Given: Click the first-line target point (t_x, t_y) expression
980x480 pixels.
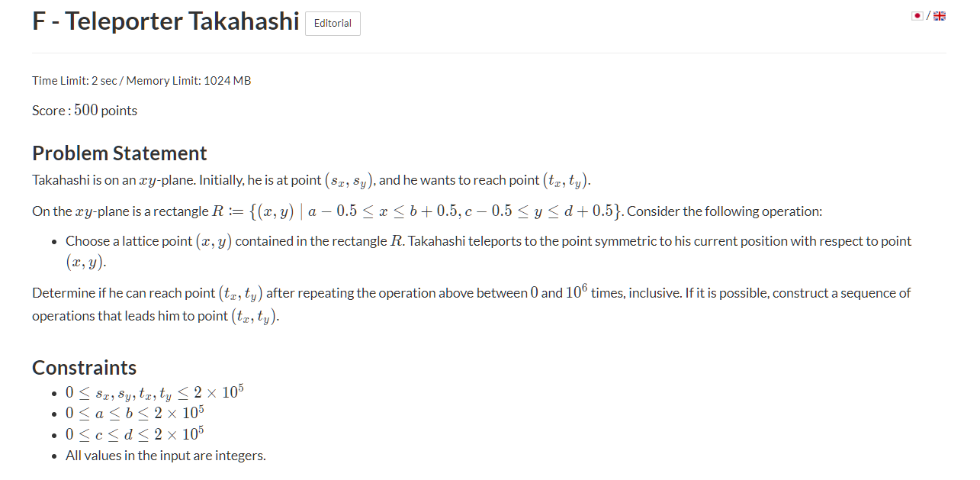Looking at the screenshot, I should tap(566, 181).
